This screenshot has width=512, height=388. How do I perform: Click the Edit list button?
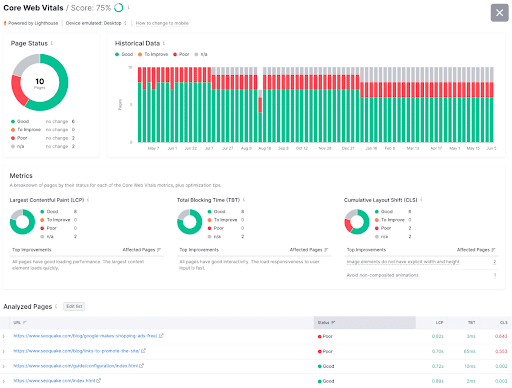[74, 306]
